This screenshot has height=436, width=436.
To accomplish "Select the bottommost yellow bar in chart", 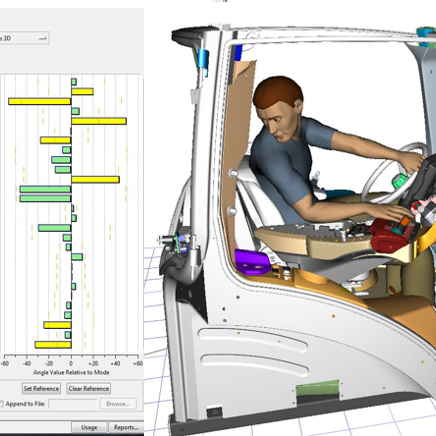I will [x=53, y=345].
